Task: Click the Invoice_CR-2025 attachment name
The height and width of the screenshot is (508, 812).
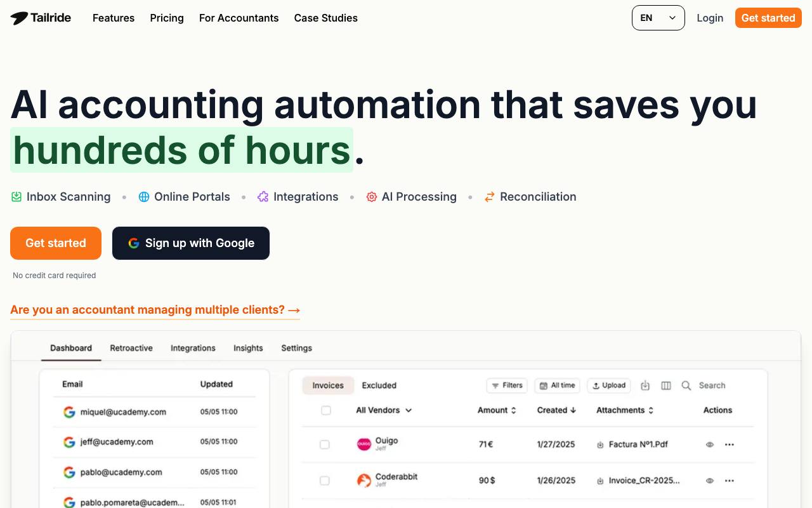Action: (644, 481)
